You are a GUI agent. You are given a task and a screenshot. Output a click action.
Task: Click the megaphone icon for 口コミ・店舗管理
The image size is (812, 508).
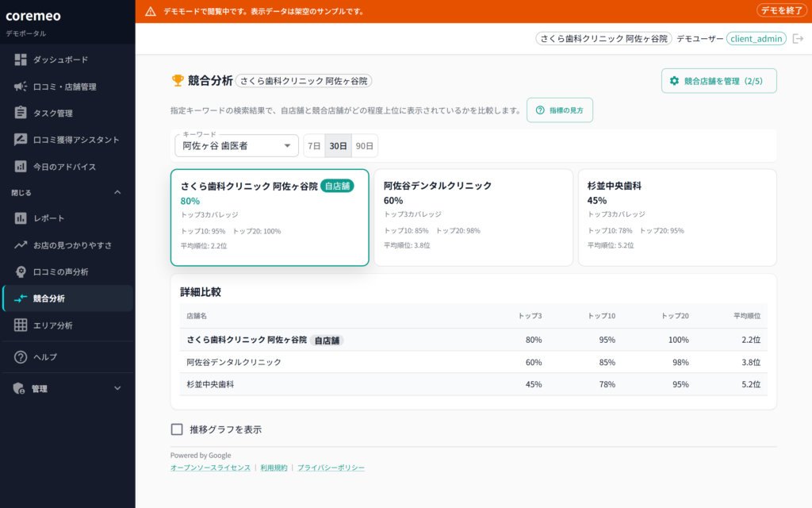click(x=20, y=87)
